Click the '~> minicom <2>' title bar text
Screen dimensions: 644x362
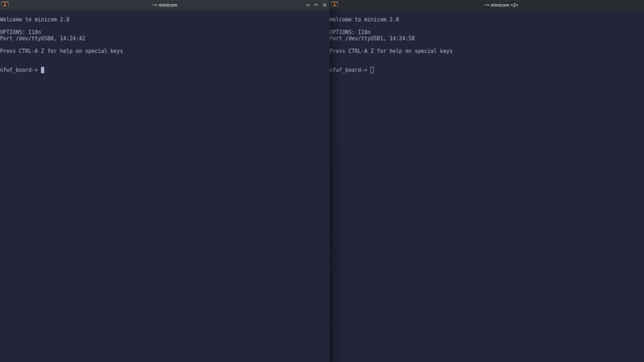tap(501, 5)
